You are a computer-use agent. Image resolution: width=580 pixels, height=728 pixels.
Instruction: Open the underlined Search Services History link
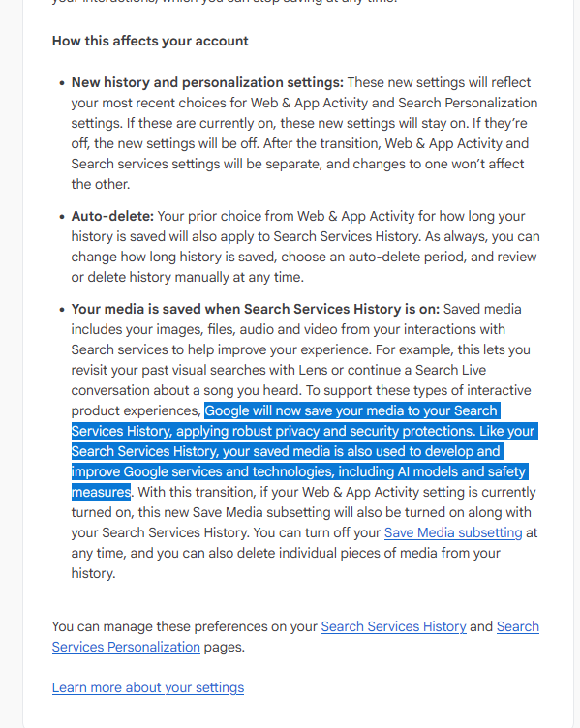(x=393, y=626)
